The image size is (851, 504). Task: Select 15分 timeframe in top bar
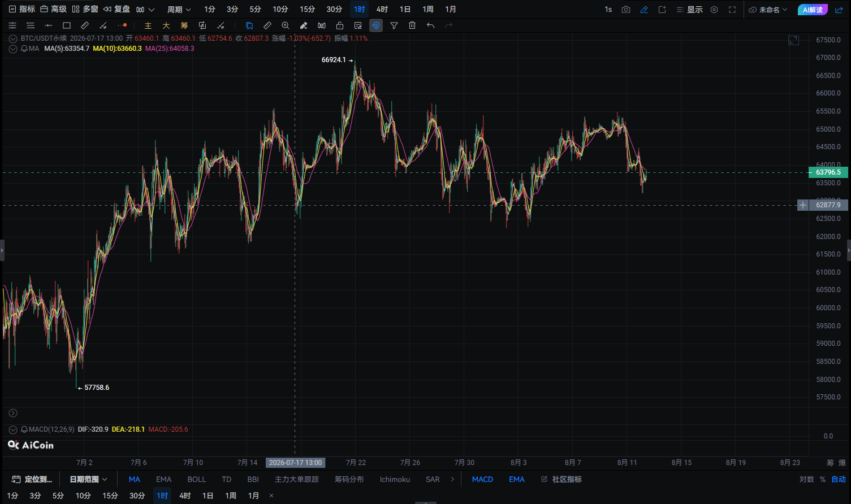click(x=307, y=10)
